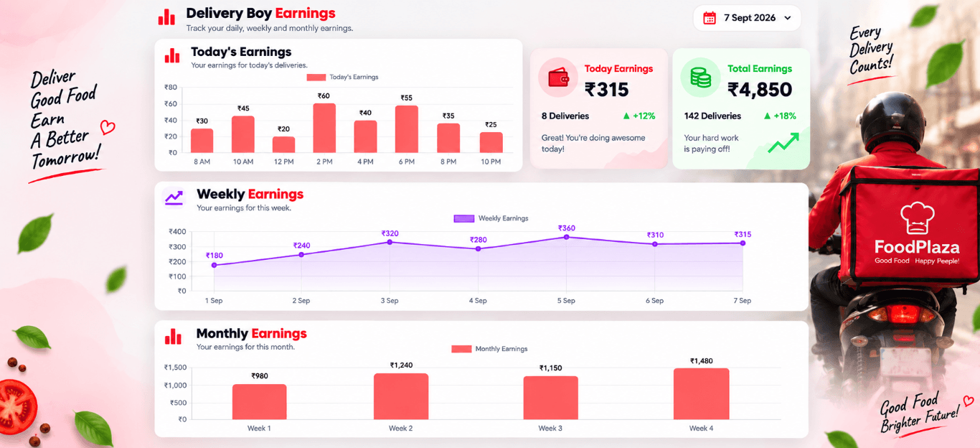Click the "142 Deliveries" text
Image resolution: width=980 pixels, height=448 pixels.
712,116
